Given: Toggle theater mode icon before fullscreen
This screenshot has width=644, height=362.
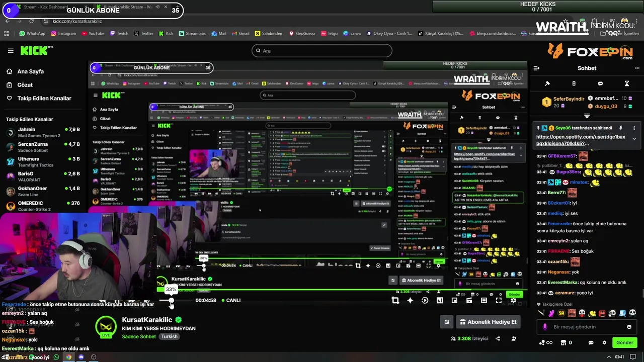Looking at the screenshot, I should [x=484, y=300].
